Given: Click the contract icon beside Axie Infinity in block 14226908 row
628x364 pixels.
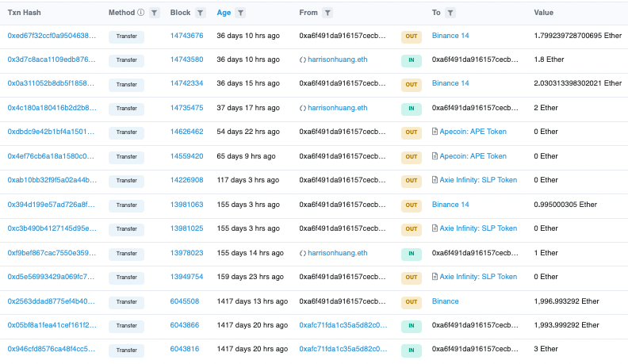Looking at the screenshot, I should pos(435,180).
